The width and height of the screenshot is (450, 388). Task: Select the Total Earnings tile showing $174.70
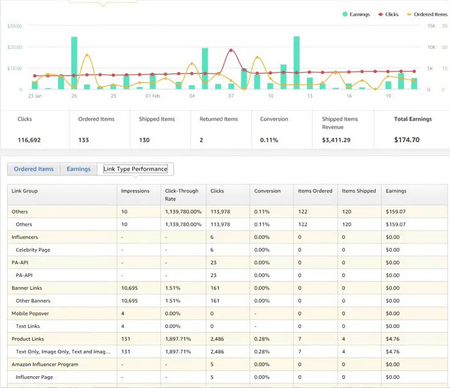click(x=412, y=130)
